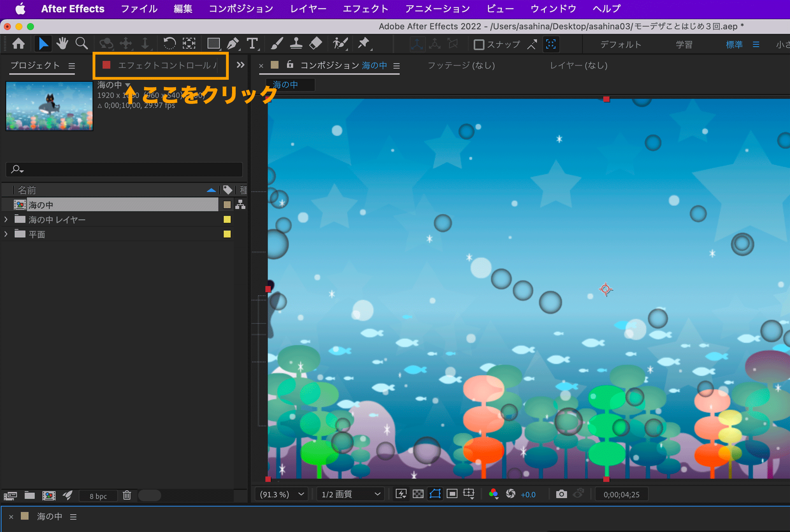This screenshot has width=790, height=532.
Task: Open the 91.3% magnification dropdown
Action: [282, 494]
